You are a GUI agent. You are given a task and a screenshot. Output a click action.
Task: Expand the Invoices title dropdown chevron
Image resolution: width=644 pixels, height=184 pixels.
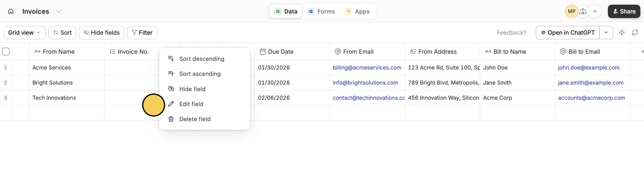pyautogui.click(x=59, y=11)
